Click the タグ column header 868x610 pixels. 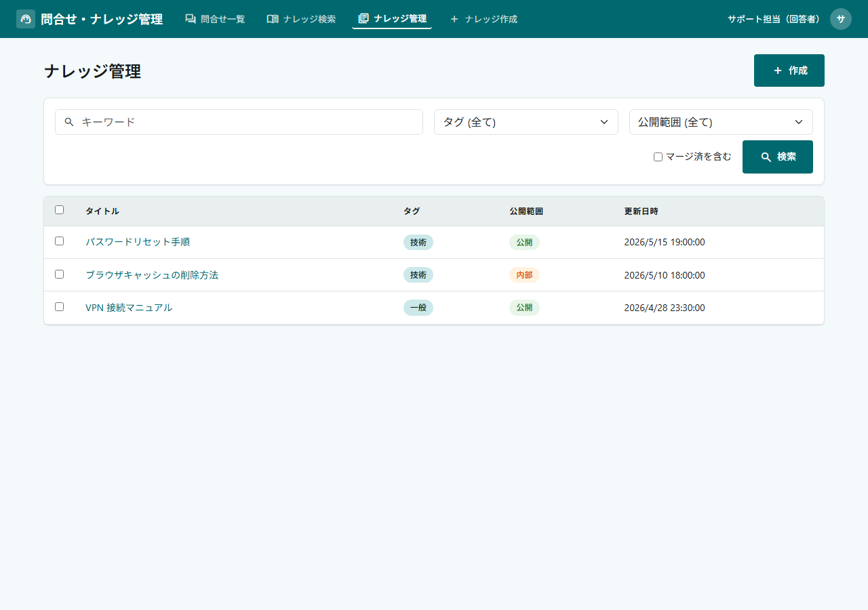[x=412, y=211]
